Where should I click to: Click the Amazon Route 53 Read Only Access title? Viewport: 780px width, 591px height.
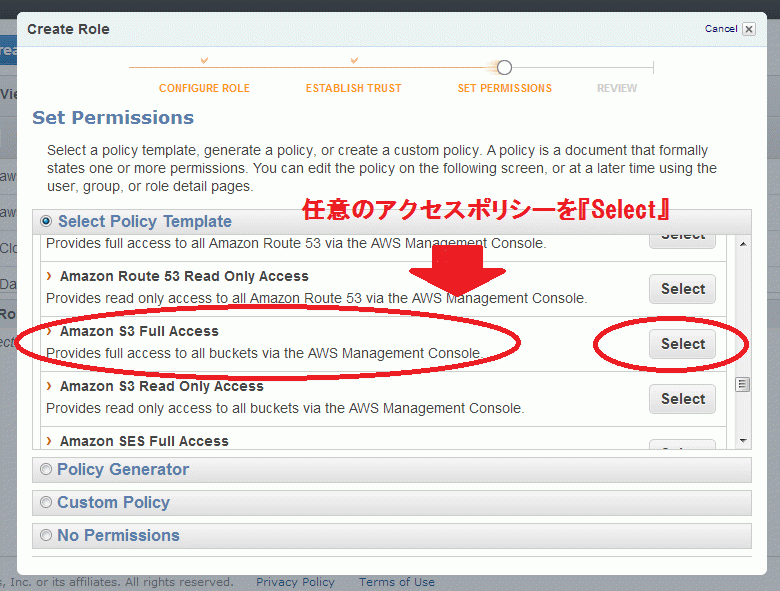click(x=184, y=276)
